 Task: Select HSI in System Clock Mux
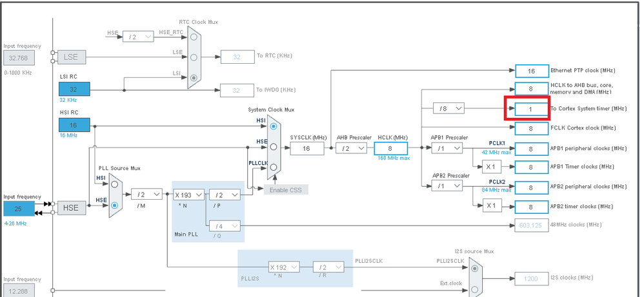point(274,126)
